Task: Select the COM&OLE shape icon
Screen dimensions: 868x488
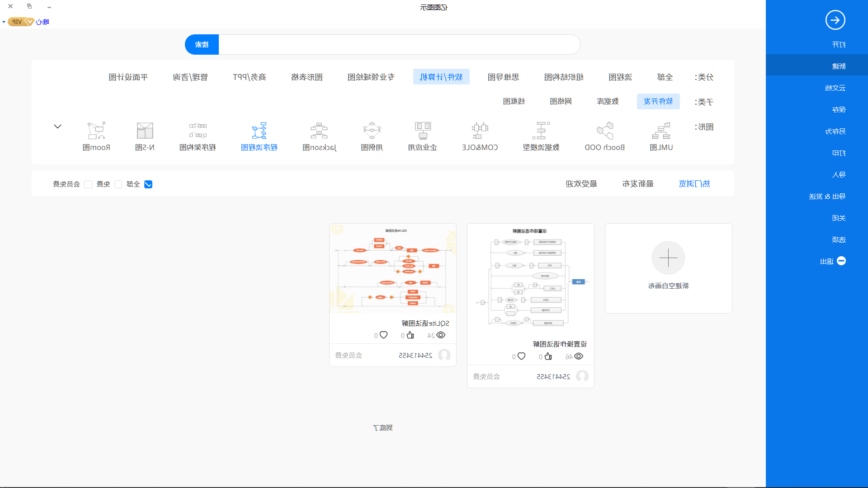Action: [x=480, y=131]
